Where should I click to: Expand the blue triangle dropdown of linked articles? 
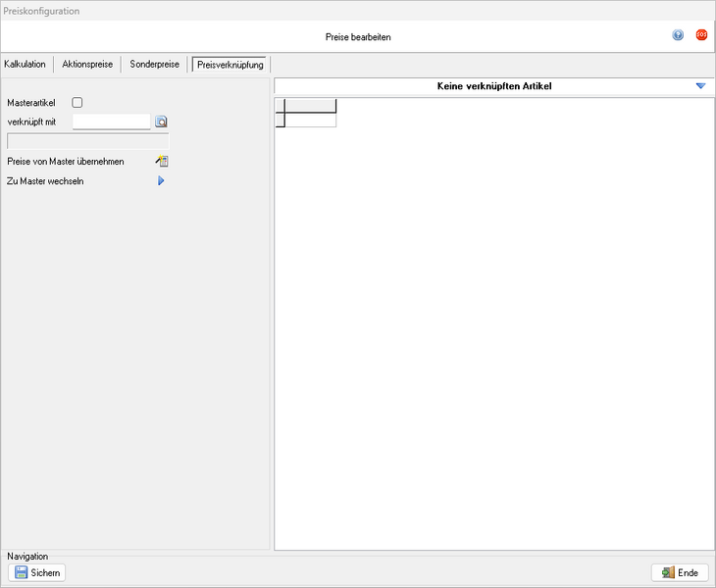[700, 86]
